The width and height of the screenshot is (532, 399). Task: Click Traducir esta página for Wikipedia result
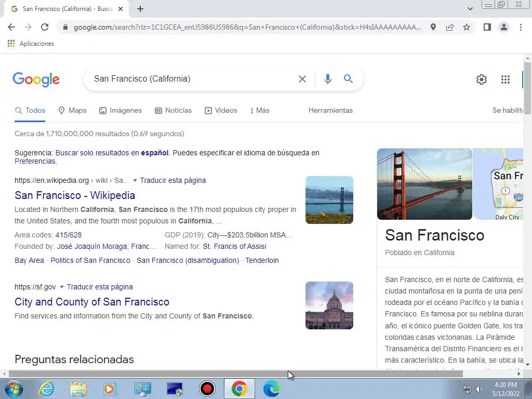pyautogui.click(x=172, y=180)
